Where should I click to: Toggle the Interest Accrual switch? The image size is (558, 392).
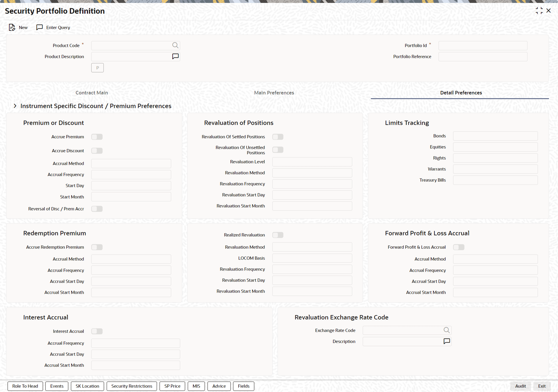[x=97, y=331]
